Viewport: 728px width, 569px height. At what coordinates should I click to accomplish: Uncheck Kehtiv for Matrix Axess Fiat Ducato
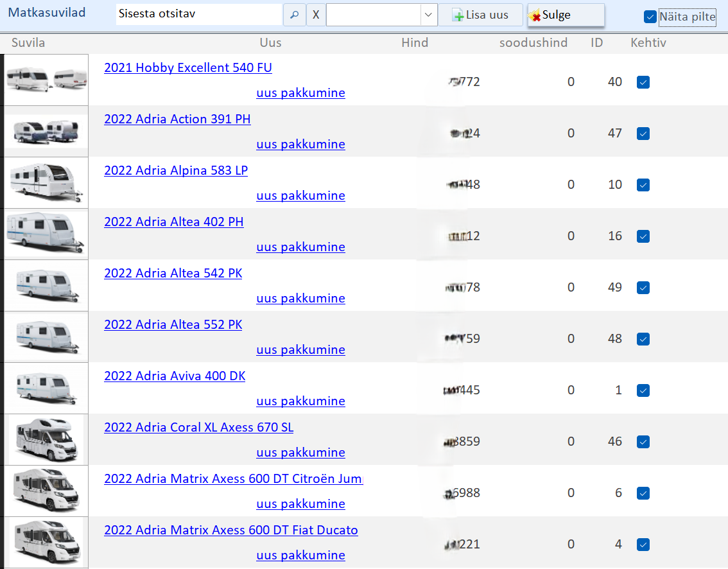643,545
